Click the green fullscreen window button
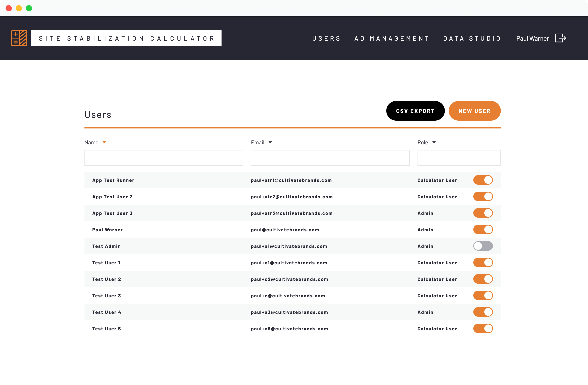The width and height of the screenshot is (588, 385). tap(29, 8)
